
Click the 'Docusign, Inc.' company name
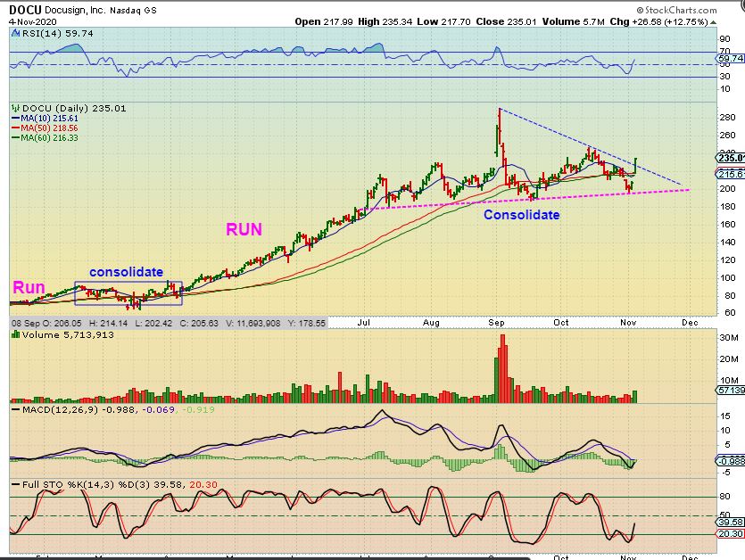point(75,10)
